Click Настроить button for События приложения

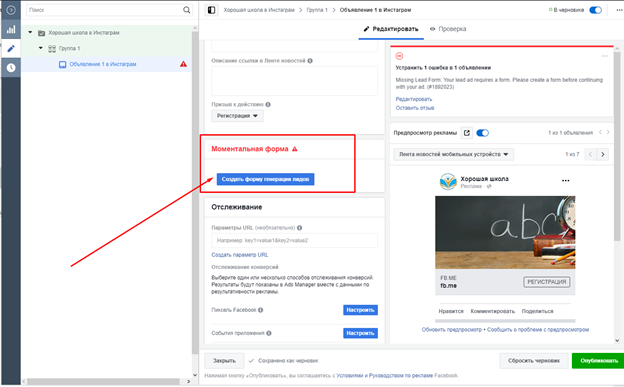point(360,333)
